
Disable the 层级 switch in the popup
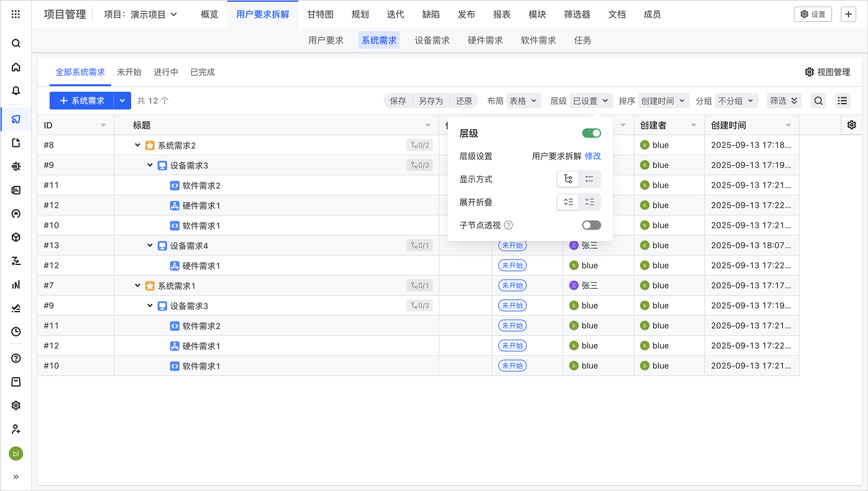click(591, 133)
